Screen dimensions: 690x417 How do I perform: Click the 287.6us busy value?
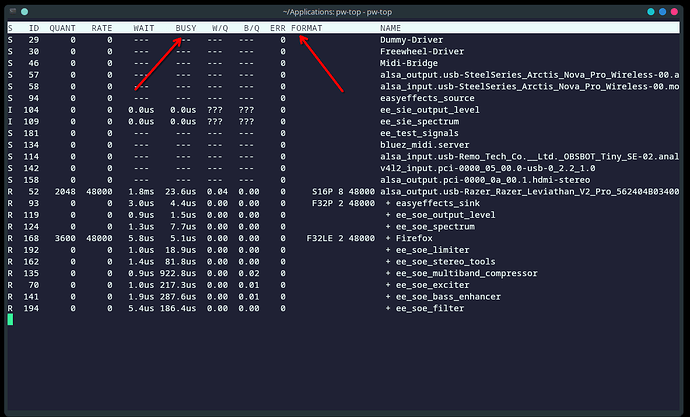178,296
